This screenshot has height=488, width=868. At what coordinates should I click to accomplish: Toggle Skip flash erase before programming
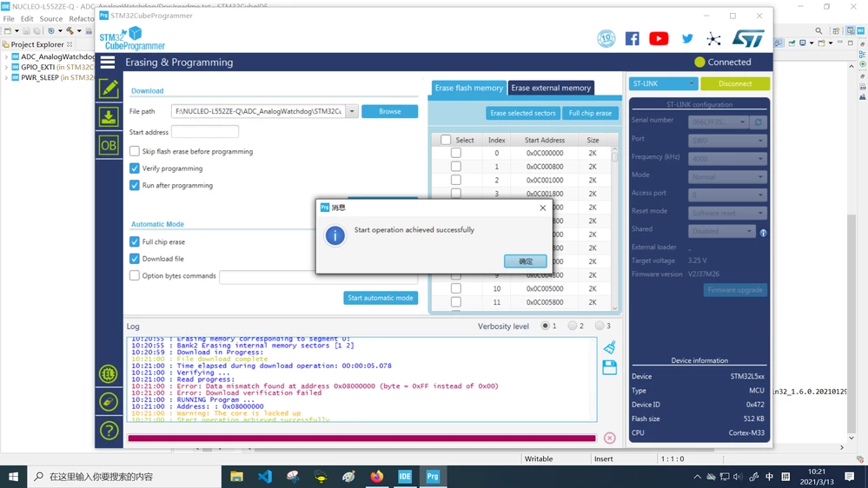[x=135, y=151]
